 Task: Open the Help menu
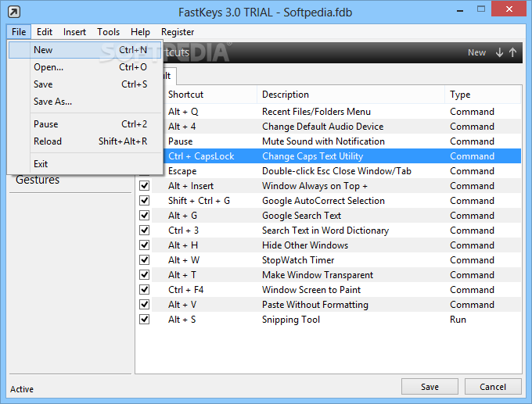(140, 32)
